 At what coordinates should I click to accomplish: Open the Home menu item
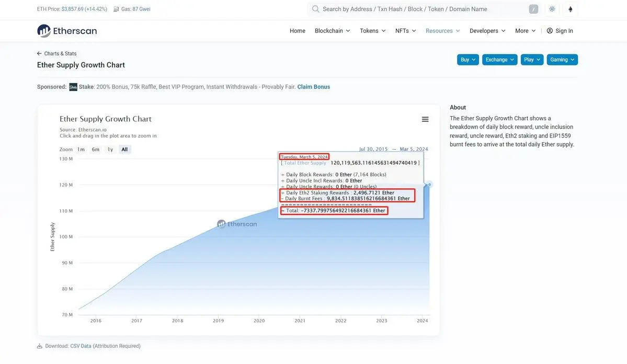tap(298, 31)
